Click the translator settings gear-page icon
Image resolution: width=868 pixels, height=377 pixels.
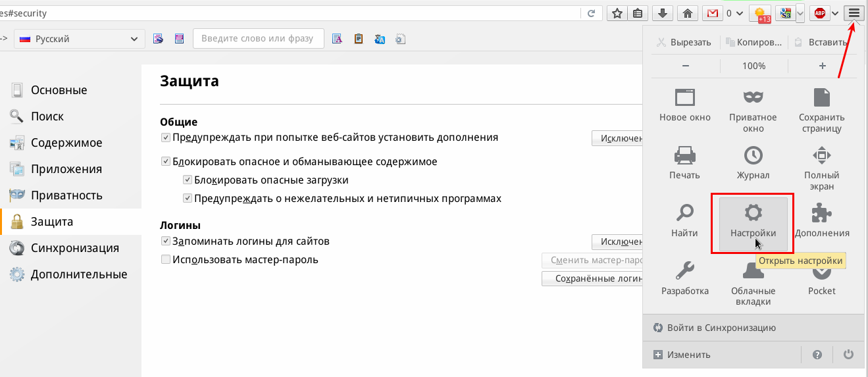(x=401, y=39)
